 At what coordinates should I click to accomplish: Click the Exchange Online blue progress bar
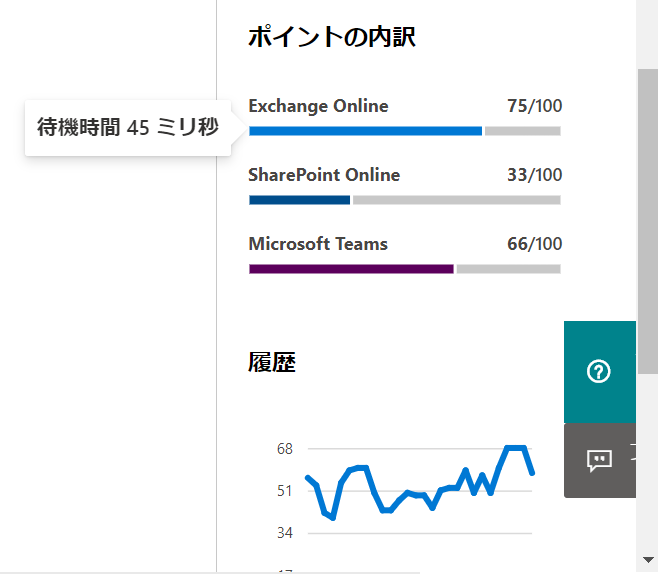tap(366, 131)
